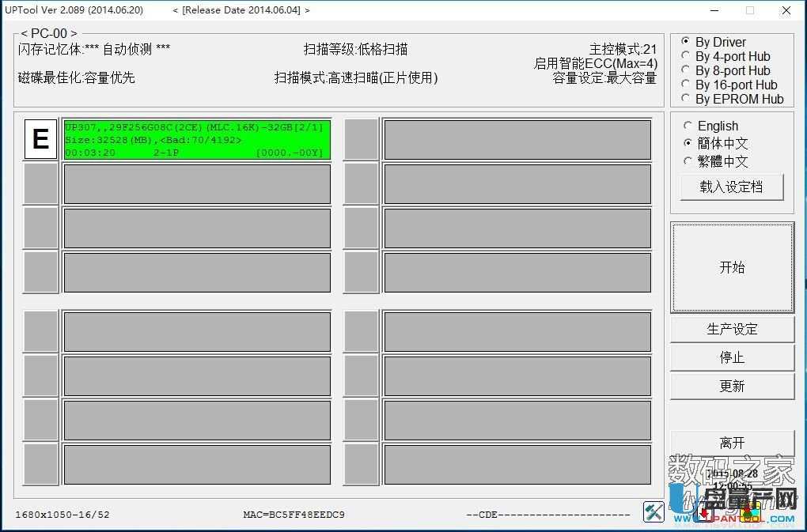
Task: Click the 停止 button to stop
Action: tap(732, 357)
